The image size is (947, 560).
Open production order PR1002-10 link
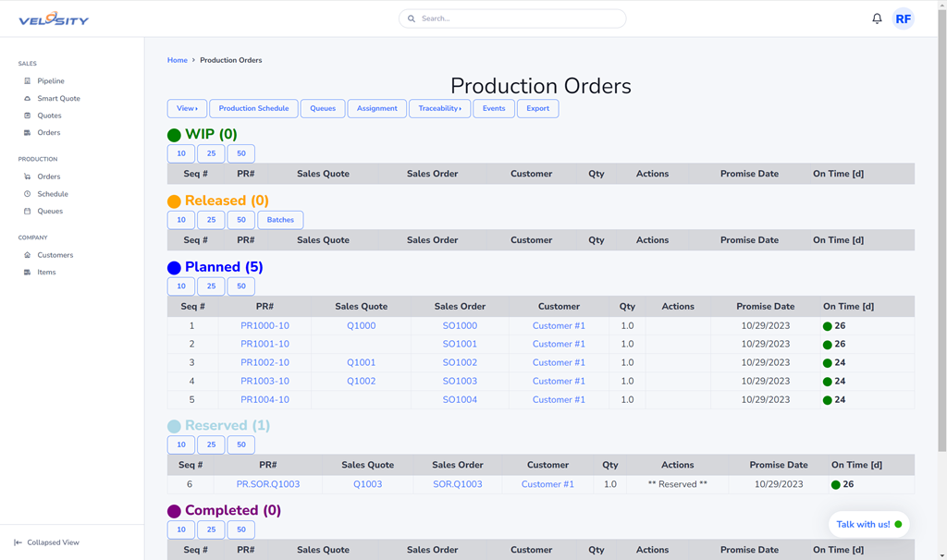click(264, 363)
